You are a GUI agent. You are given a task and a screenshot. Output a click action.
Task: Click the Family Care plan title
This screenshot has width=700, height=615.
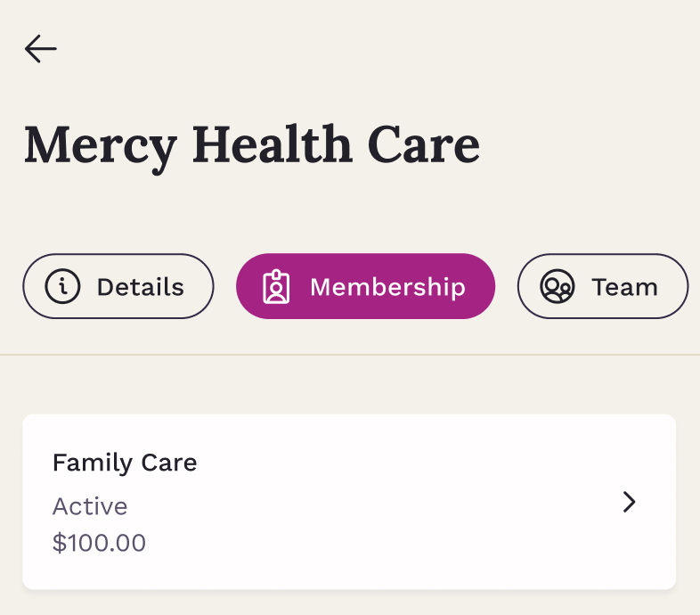pos(125,463)
